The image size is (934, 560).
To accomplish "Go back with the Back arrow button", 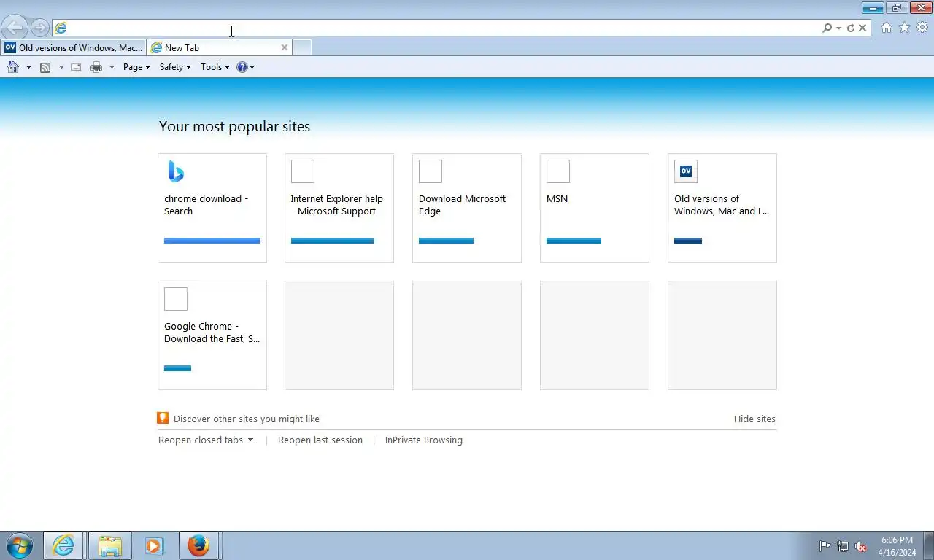I will point(15,28).
